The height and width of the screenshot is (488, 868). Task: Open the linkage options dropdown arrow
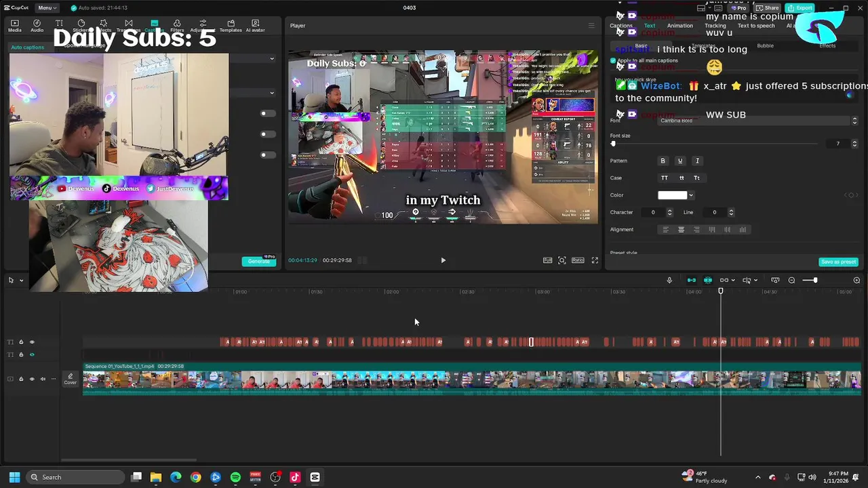(x=733, y=280)
